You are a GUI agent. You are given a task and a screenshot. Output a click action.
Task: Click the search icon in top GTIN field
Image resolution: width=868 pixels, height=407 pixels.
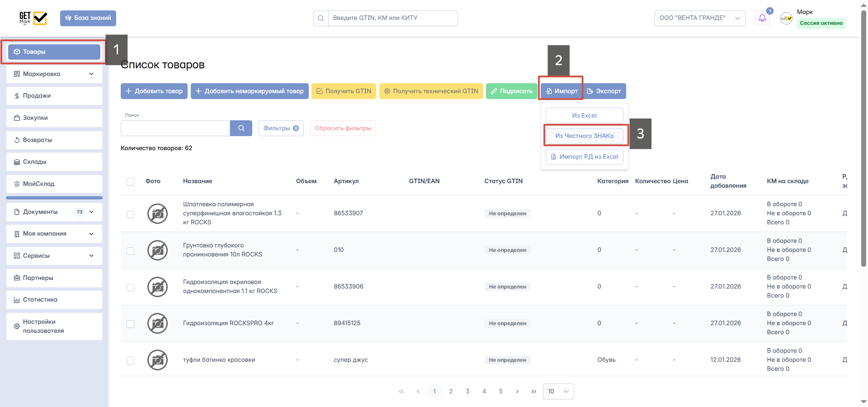point(321,18)
